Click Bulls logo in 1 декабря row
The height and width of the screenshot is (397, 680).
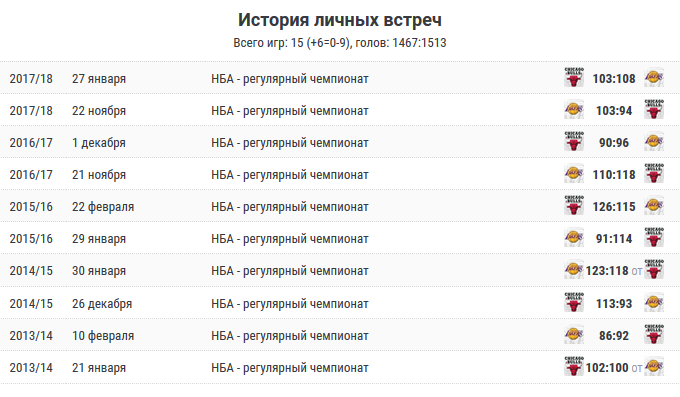pos(574,142)
